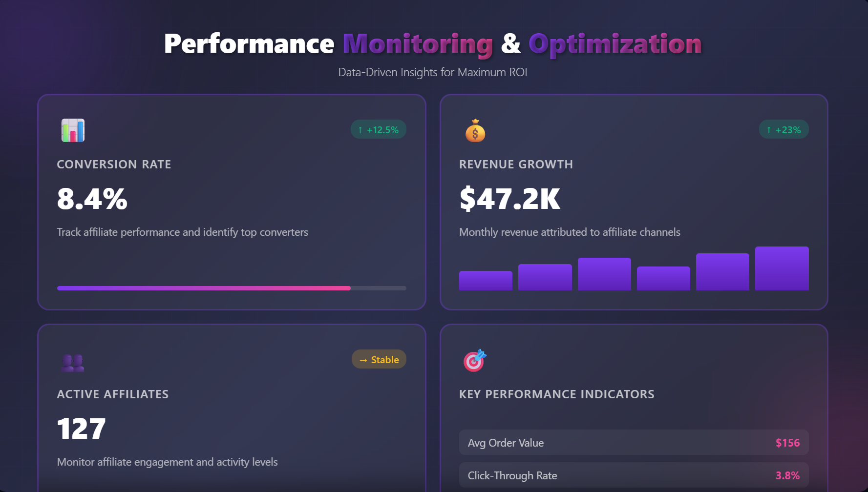Open the Avg Order Value row
868x492 pixels.
tap(633, 443)
